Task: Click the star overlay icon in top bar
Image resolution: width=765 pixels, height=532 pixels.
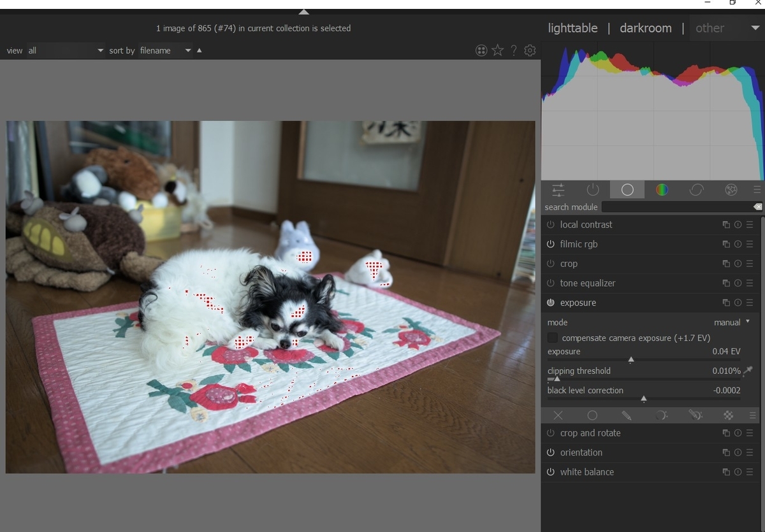Action: [498, 50]
